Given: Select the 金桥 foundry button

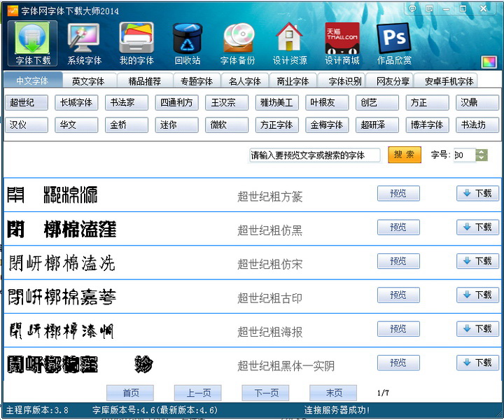Looking at the screenshot, I should pos(127,125).
